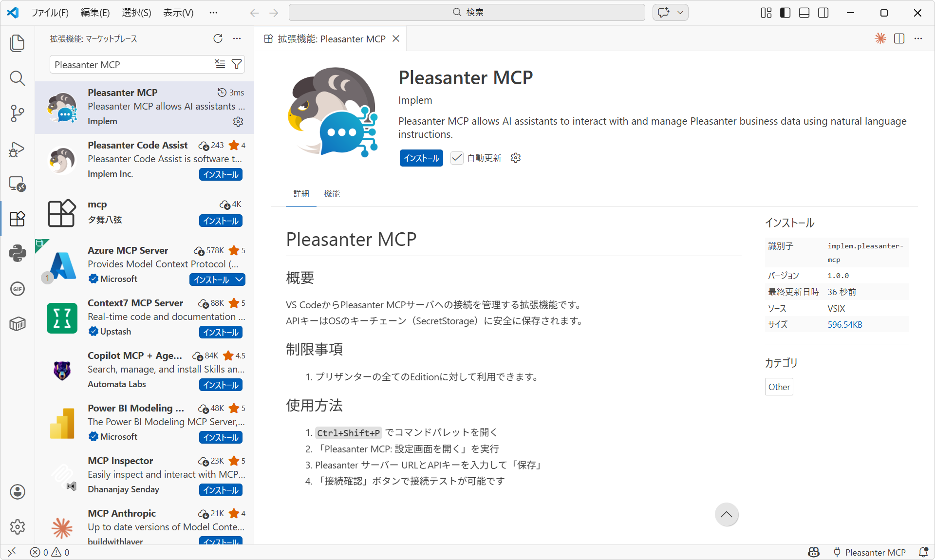This screenshot has width=935, height=560.
Task: Expand Azure MCP Server install options dropdown
Action: click(239, 280)
